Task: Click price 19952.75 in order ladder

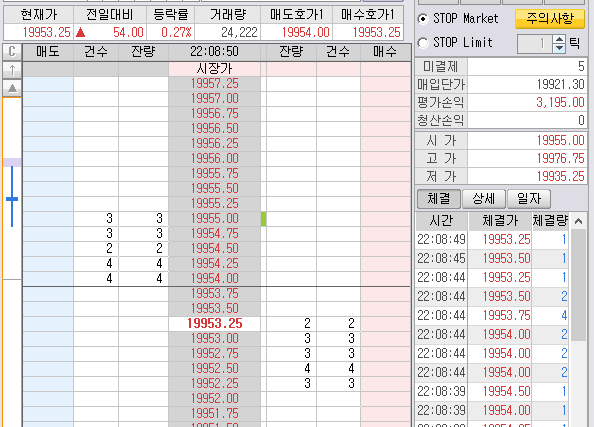Action: tap(214, 353)
